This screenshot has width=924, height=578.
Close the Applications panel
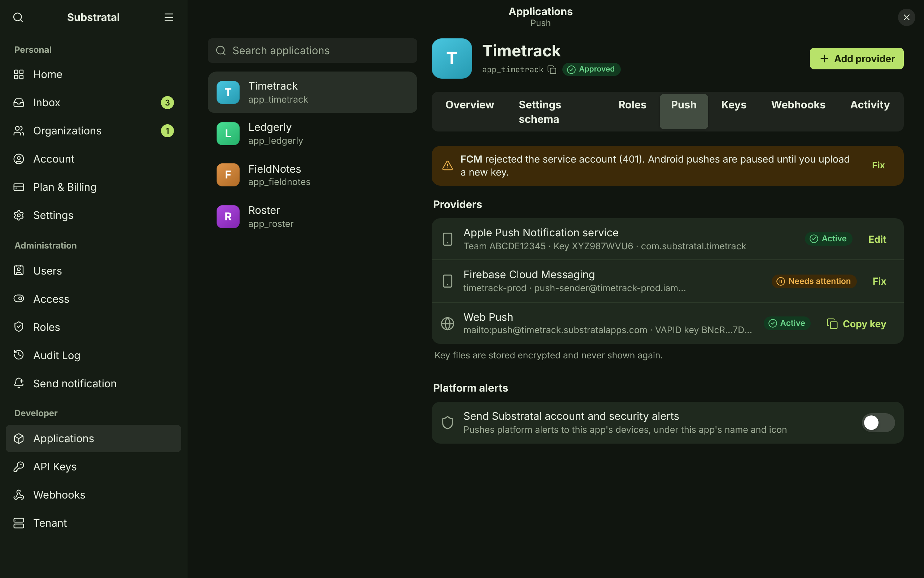coord(906,17)
